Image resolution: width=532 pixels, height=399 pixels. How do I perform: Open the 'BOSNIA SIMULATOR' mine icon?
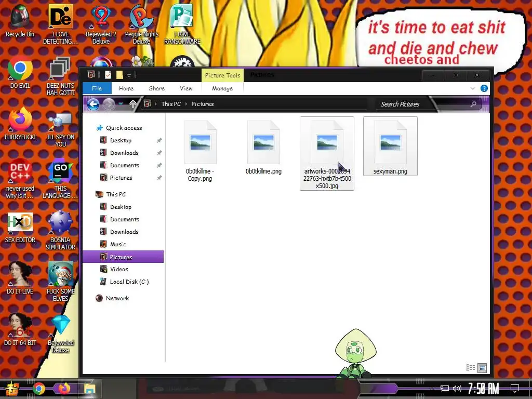tap(60, 231)
